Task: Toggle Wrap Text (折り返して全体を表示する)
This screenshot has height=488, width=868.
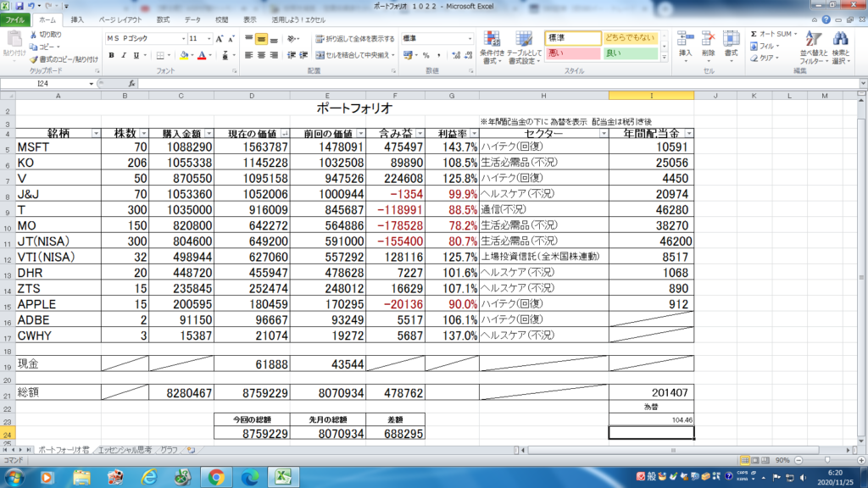Action: [355, 39]
